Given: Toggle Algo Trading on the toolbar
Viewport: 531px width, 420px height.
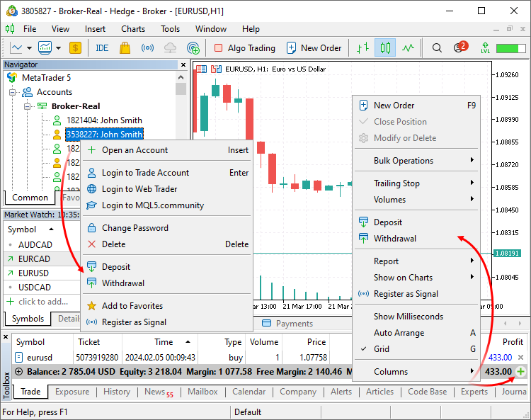Looking at the screenshot, I should tap(245, 48).
